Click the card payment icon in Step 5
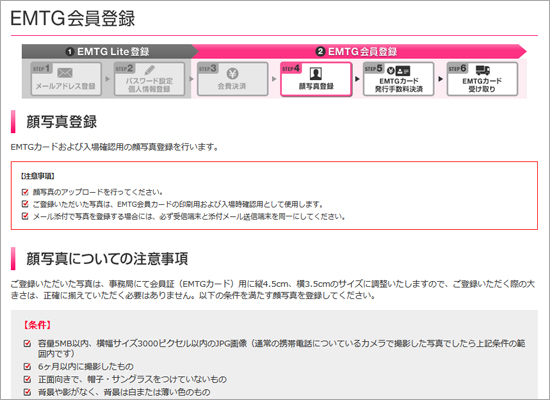The height and width of the screenshot is (400, 550). [398, 71]
